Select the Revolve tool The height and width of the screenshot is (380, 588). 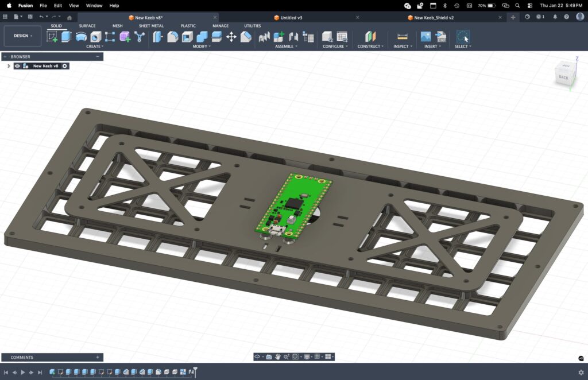tap(81, 37)
